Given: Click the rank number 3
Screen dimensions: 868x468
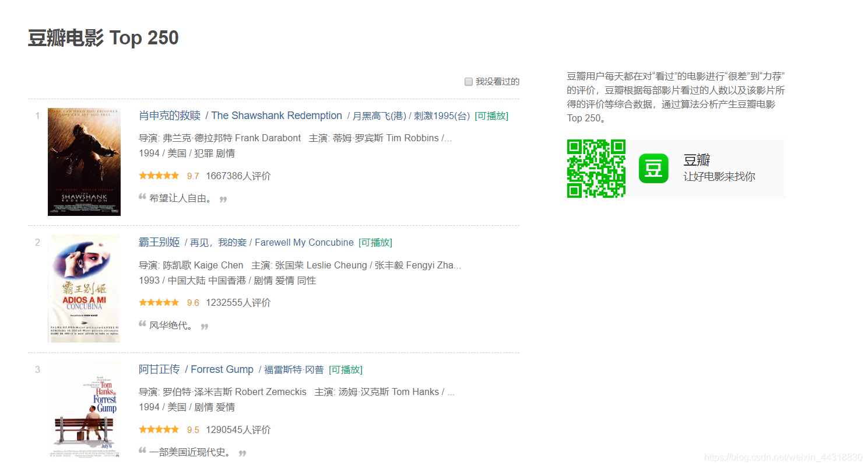Looking at the screenshot, I should (37, 369).
